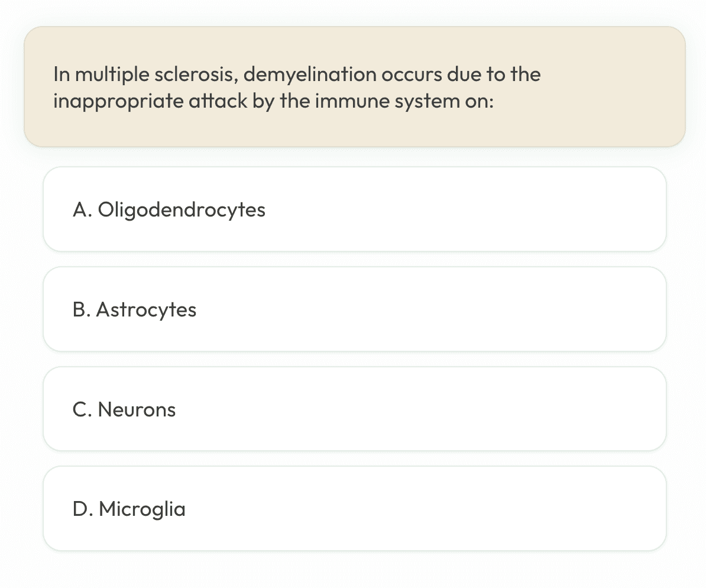
Task: Answer with the first choice, Oligodendrocytes
Action: click(355, 209)
